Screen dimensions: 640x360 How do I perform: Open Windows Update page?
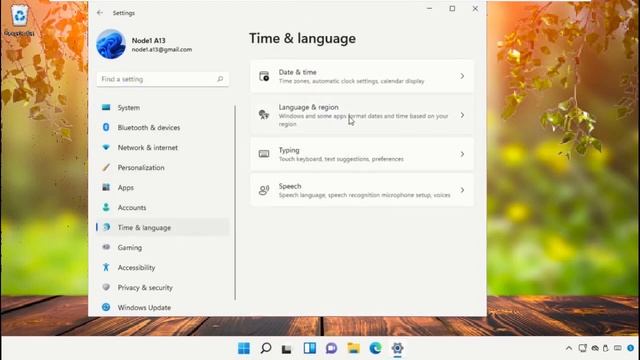[x=163, y=307]
